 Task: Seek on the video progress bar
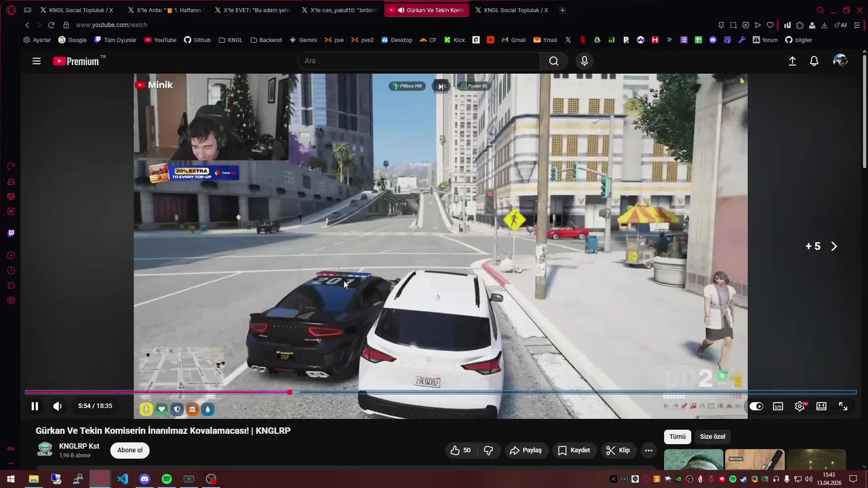(x=441, y=392)
